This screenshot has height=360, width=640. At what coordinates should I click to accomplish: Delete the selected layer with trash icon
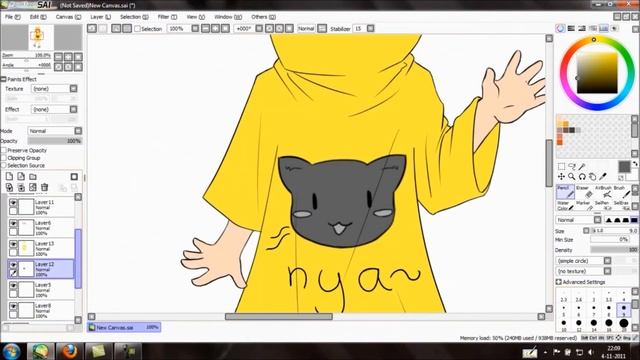tap(45, 187)
